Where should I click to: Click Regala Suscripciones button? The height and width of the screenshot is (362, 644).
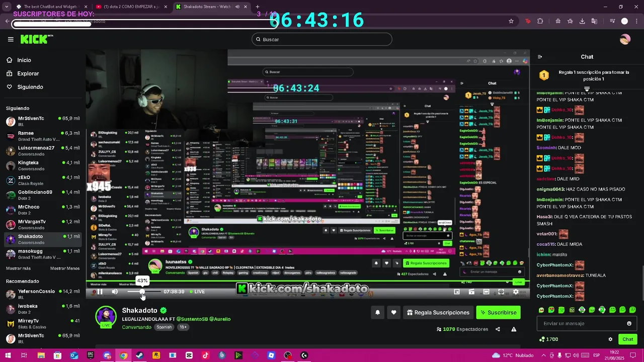point(438,312)
